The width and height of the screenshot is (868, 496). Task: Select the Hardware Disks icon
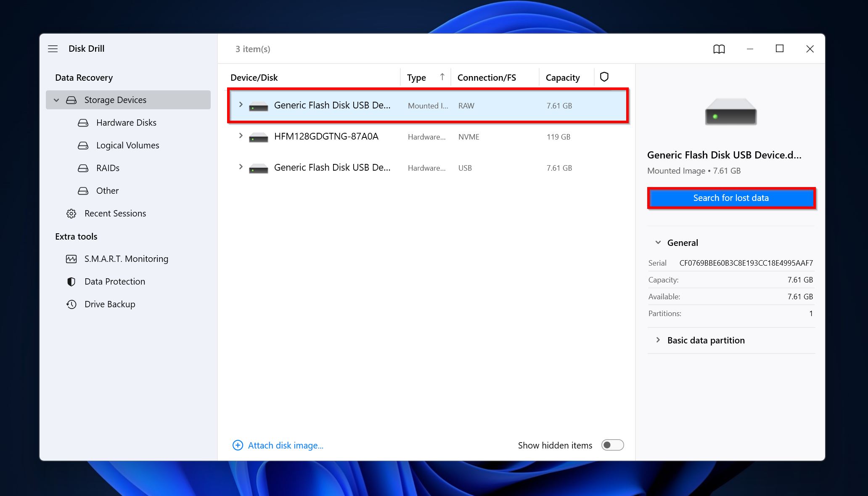[x=83, y=122]
